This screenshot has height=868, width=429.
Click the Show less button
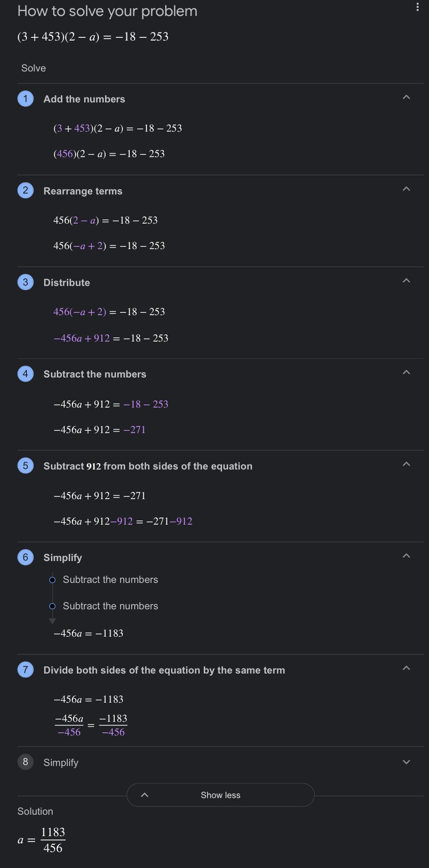221,795
